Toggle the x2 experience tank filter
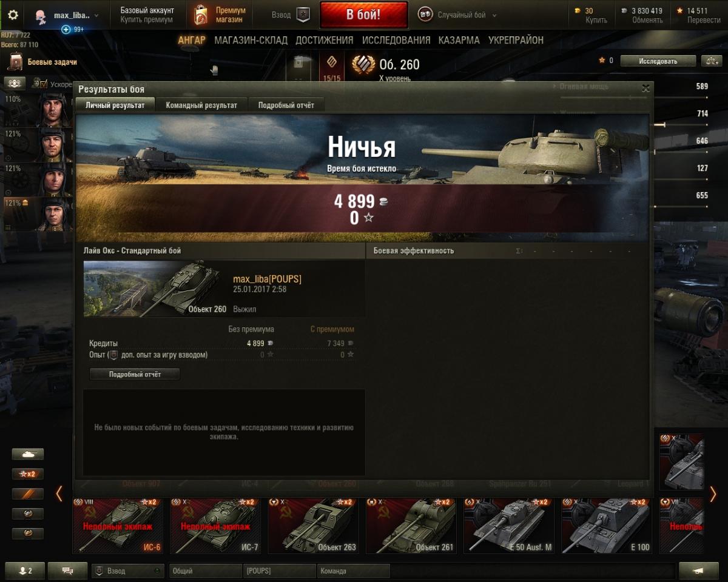The height and width of the screenshot is (582, 728). click(x=28, y=474)
